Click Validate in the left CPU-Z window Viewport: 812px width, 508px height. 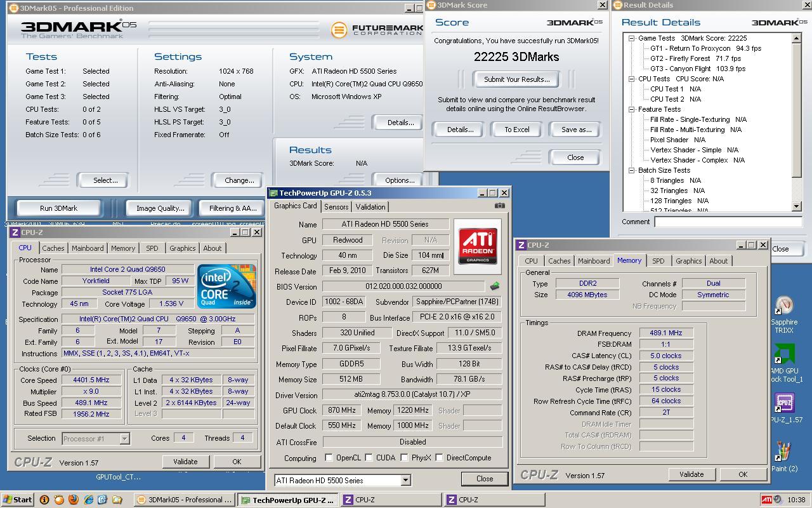[x=185, y=462]
